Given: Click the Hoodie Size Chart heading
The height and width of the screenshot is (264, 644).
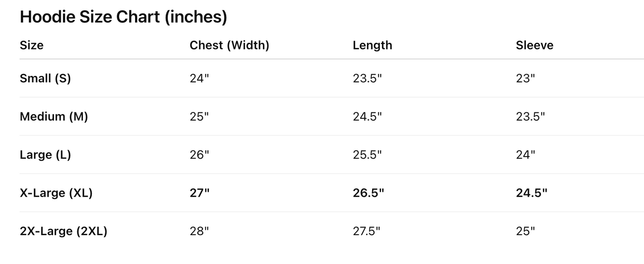Looking at the screenshot, I should pyautogui.click(x=123, y=17).
